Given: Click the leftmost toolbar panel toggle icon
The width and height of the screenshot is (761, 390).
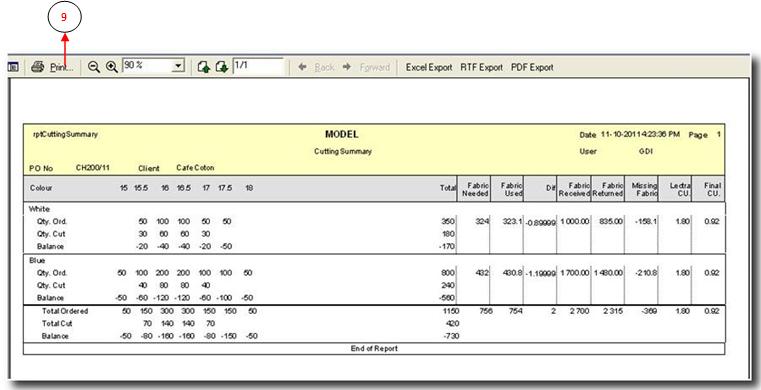Looking at the screenshot, I should [13, 67].
